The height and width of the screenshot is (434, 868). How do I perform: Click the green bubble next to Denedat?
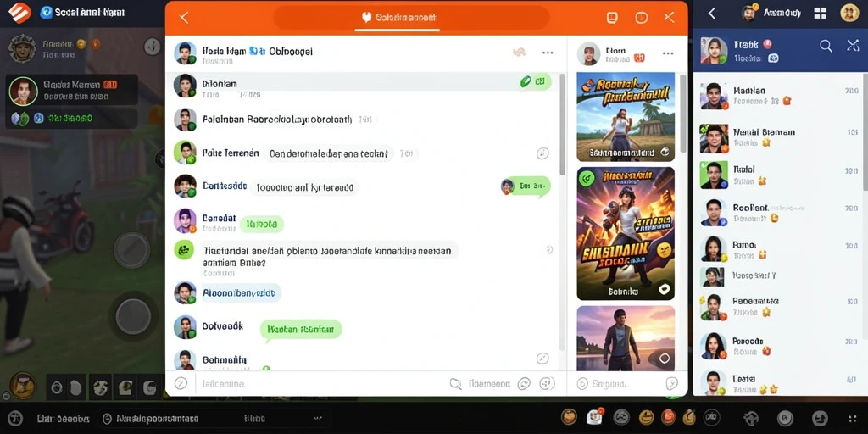(x=261, y=224)
